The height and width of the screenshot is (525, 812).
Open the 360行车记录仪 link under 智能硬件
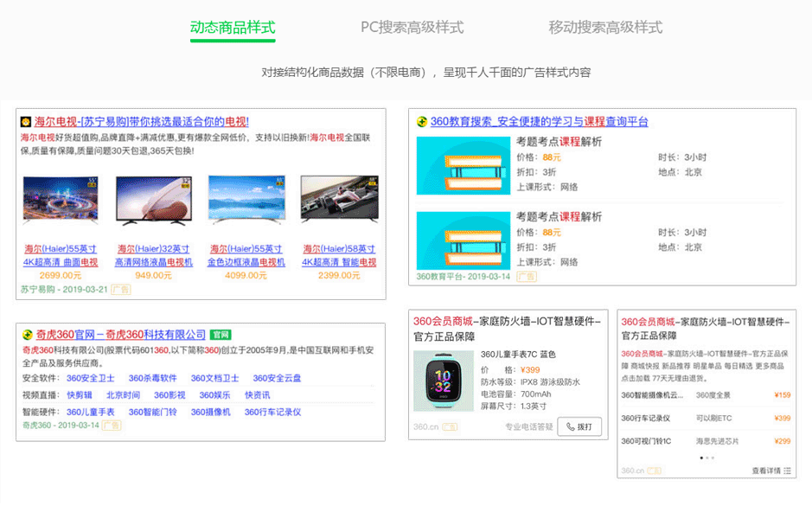pyautogui.click(x=273, y=413)
